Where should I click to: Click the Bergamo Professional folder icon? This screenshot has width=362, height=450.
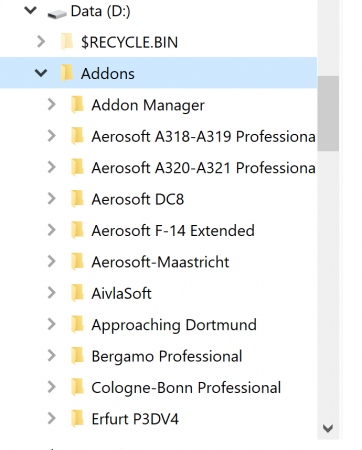tap(77, 356)
